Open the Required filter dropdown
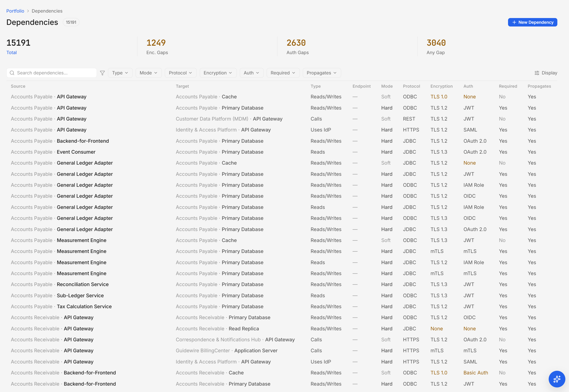 tap(283, 73)
